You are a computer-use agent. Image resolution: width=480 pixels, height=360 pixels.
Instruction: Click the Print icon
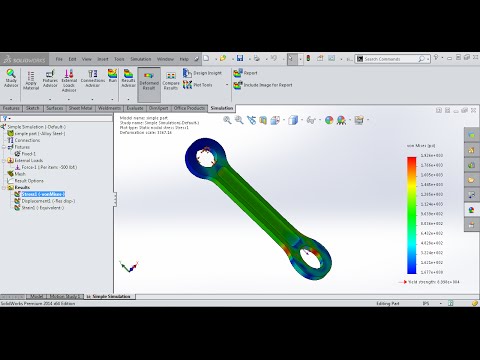click(x=257, y=59)
